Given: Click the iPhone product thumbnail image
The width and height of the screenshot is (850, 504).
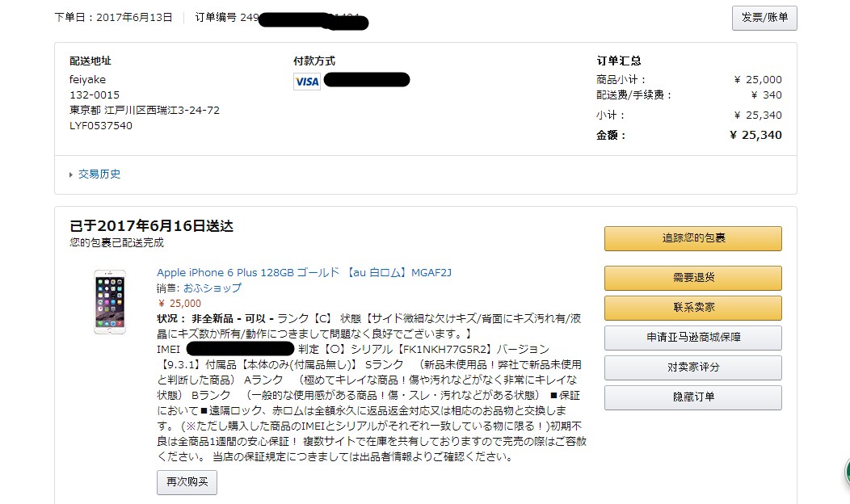Looking at the screenshot, I should tap(110, 303).
